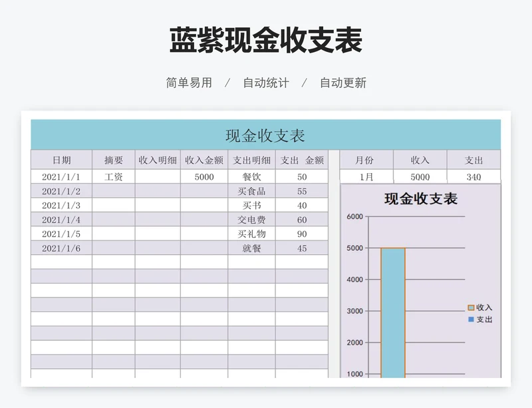
Task: Click the 4000 axis label
Action: click(355, 280)
